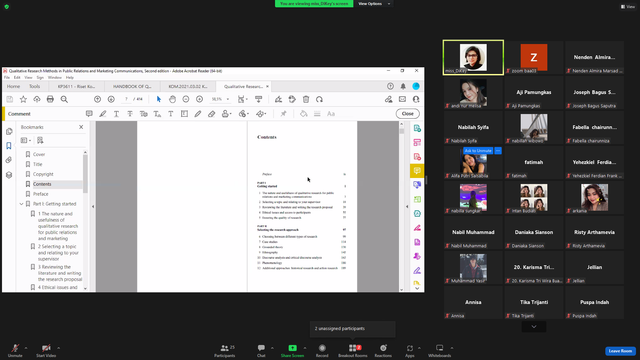
Task: Go to next page with down arrow
Action: coord(111,99)
